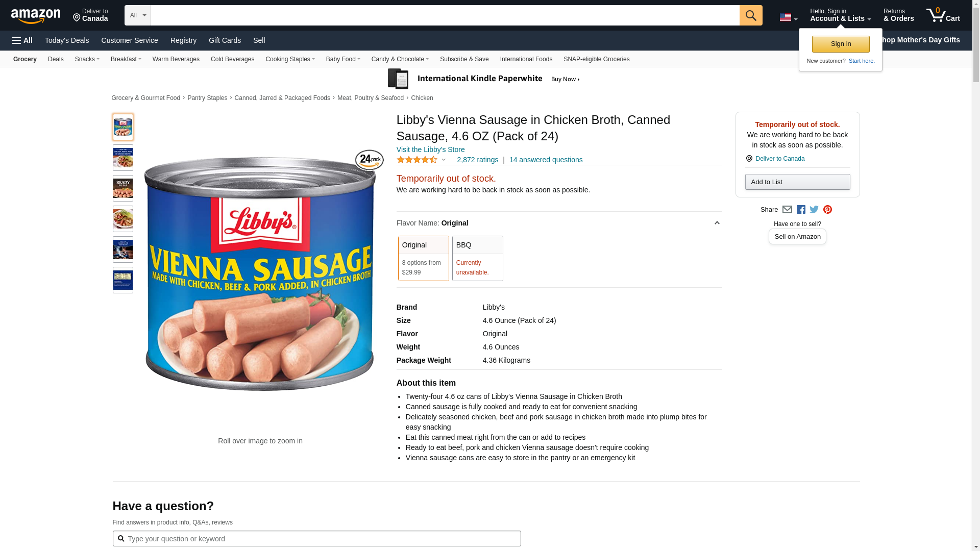Image resolution: width=980 pixels, height=551 pixels.
Task: Share product on Twitter
Action: (x=814, y=210)
